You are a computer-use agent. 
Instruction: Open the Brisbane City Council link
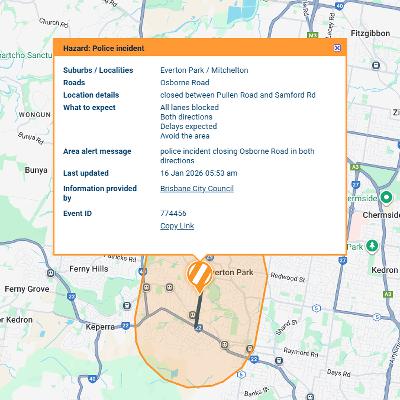click(197, 188)
